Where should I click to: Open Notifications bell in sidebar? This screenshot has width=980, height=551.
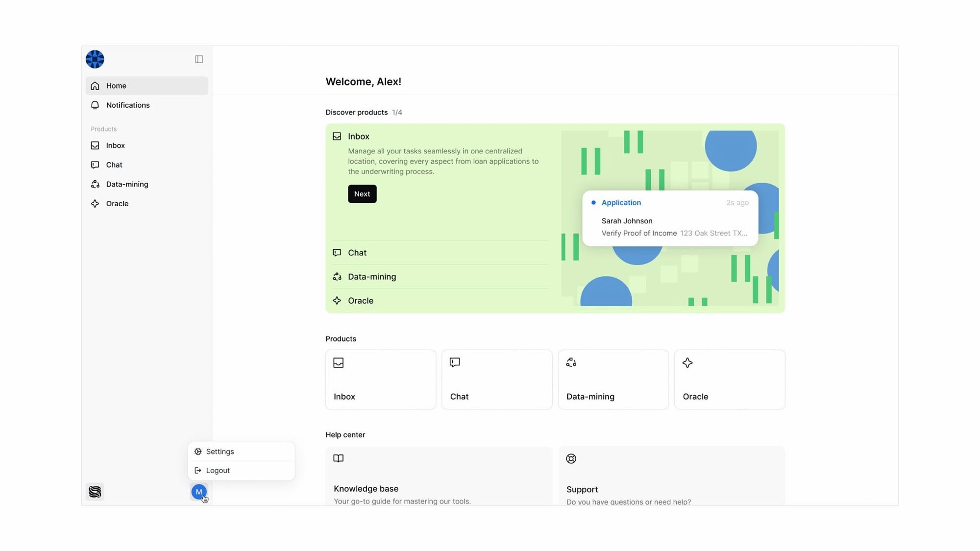click(127, 105)
